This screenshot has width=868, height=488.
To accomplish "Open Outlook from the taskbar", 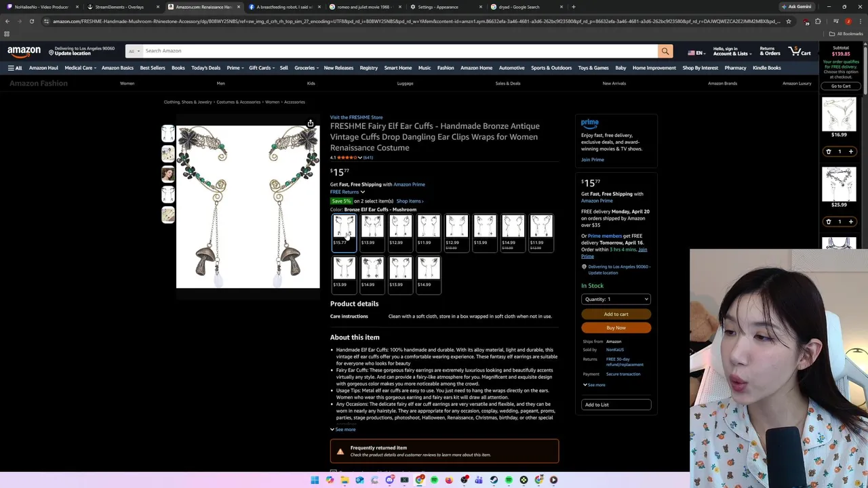I will point(359,480).
